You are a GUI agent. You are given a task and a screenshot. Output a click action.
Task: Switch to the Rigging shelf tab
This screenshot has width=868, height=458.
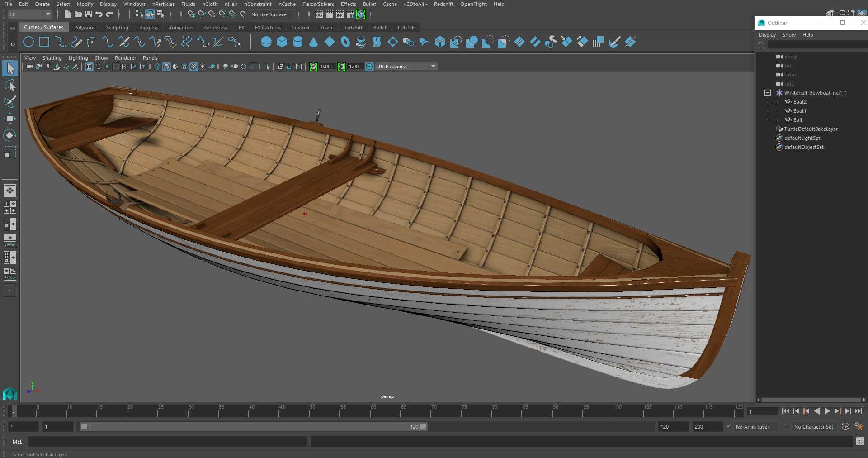coord(148,28)
